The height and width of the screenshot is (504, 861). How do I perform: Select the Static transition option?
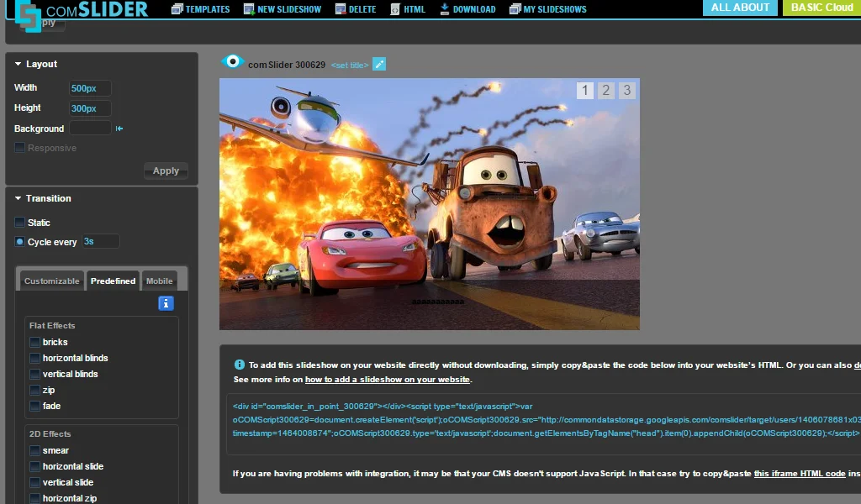18,222
